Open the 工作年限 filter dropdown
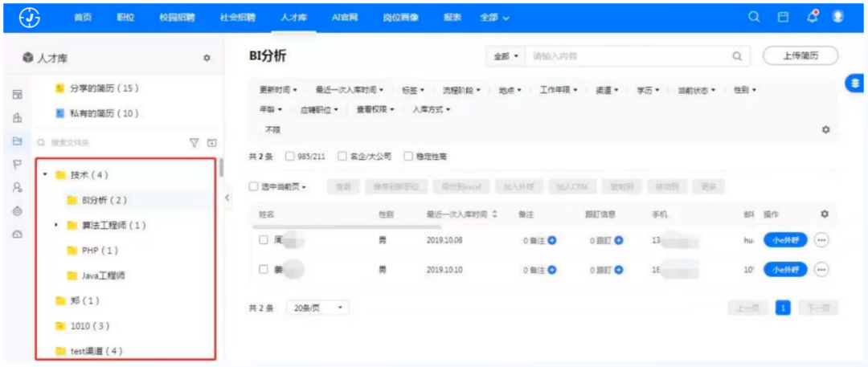The width and height of the screenshot is (868, 367). point(559,90)
